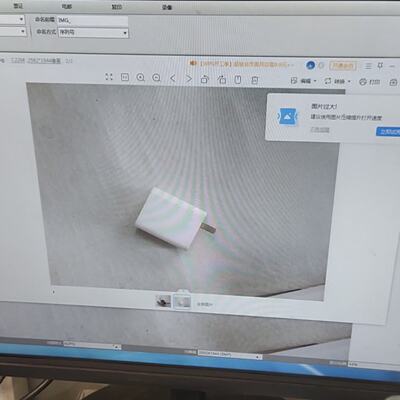Zoom out with the magnifier minus icon
Screen dimensions: 400x400
156,78
